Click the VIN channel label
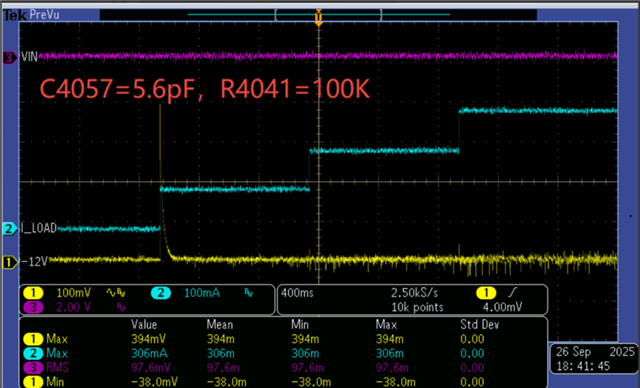Screen dimensions: 640x388 (29, 57)
